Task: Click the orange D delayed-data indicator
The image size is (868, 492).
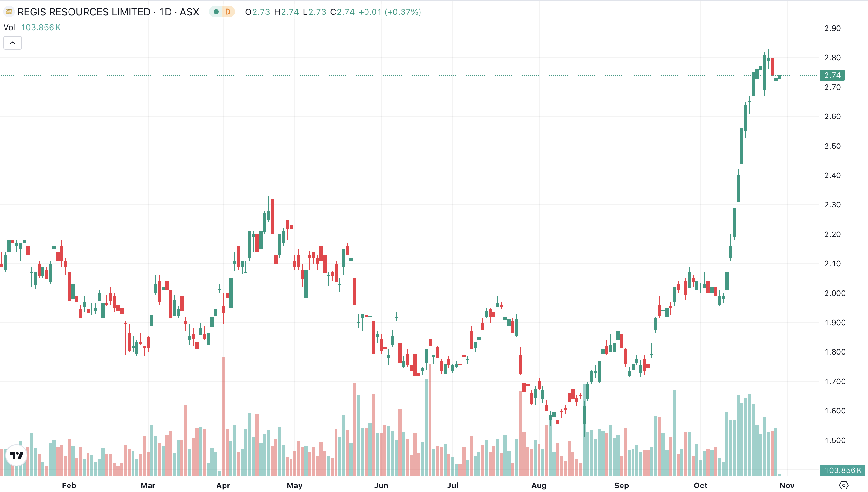Action: tap(228, 12)
